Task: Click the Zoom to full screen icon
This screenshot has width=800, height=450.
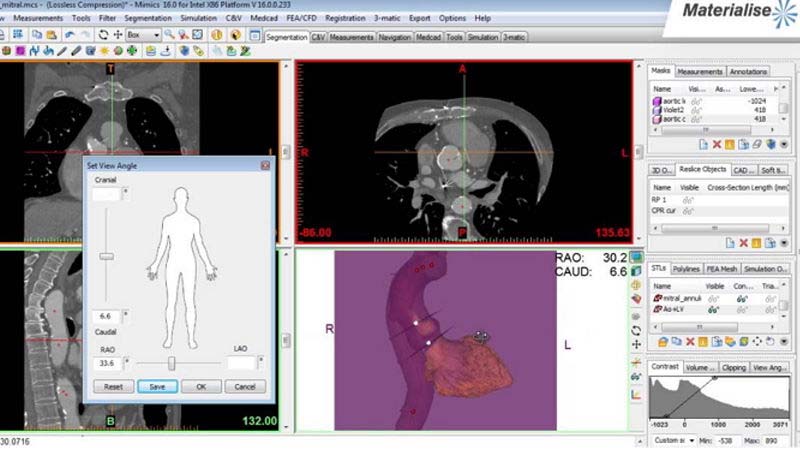Action: pyautogui.click(x=197, y=35)
